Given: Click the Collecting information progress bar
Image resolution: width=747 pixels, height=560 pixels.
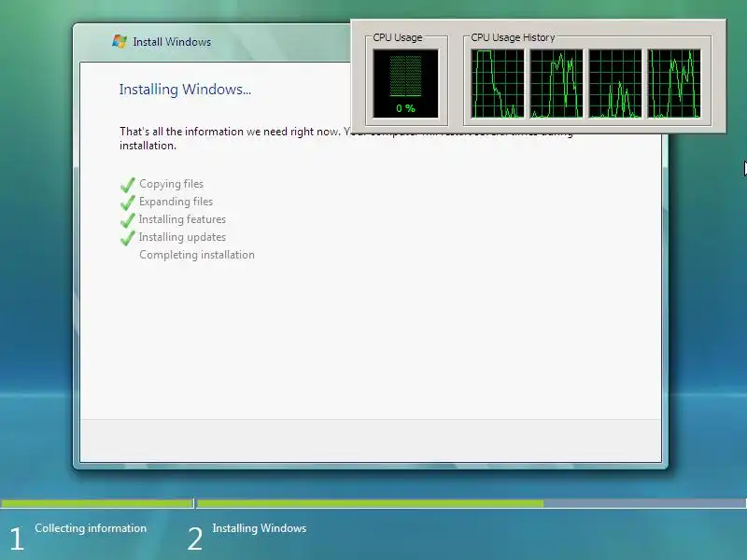Looking at the screenshot, I should (97, 503).
